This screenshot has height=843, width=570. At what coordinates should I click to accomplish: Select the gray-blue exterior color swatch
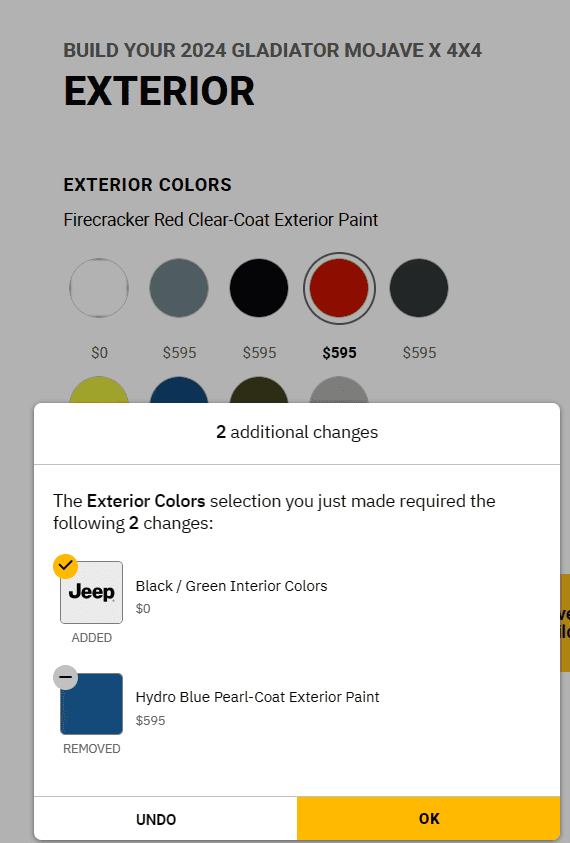(179, 288)
